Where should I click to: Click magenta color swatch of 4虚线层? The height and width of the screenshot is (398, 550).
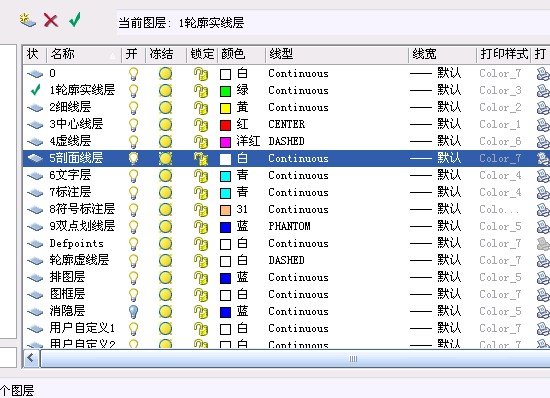tap(225, 142)
